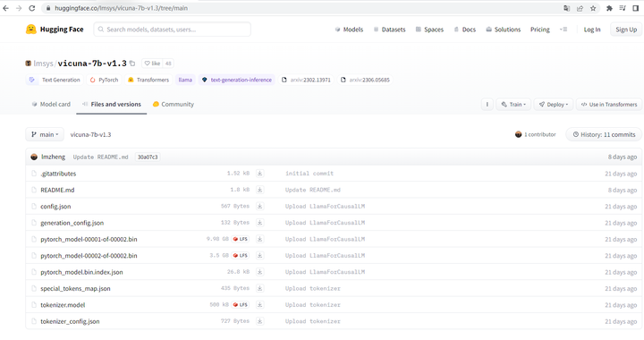Click the browser address bar URL
The height and width of the screenshot is (340, 644).
pyautogui.click(x=121, y=8)
